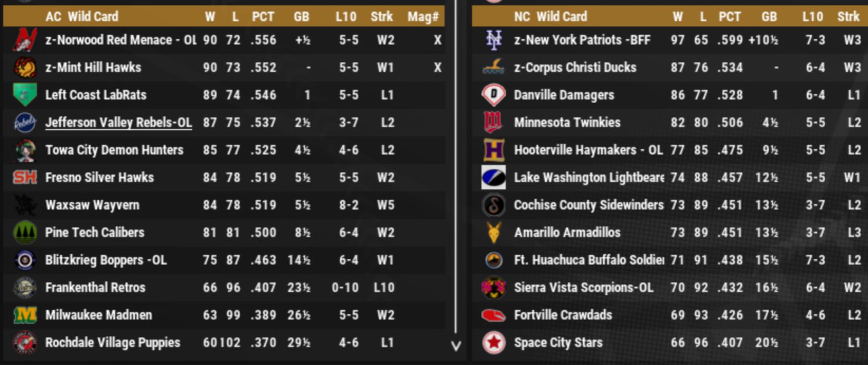Sort AC Wild Card by PCT column
Image resolution: width=868 pixels, height=365 pixels.
(263, 17)
